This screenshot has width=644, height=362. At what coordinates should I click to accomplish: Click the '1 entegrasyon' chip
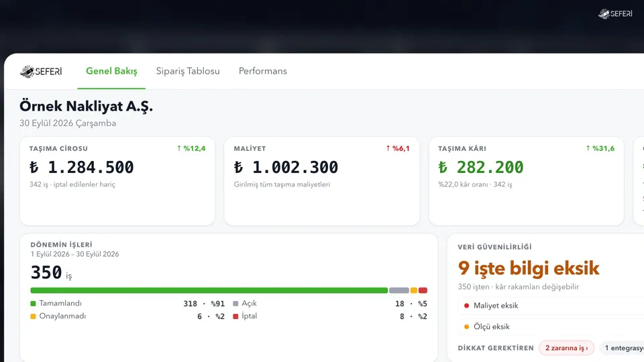623,348
